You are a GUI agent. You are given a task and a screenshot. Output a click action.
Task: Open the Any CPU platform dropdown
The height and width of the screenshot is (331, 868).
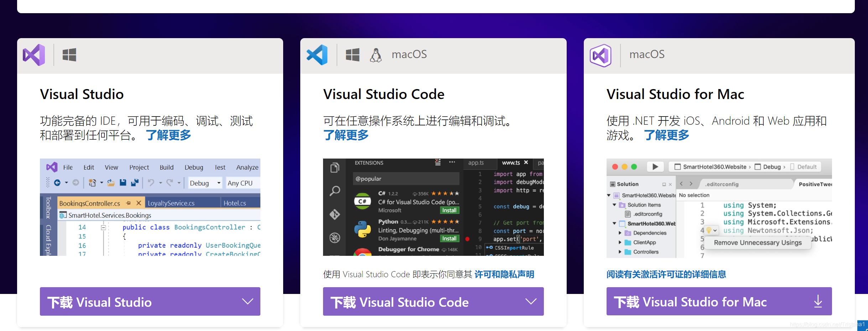243,183
